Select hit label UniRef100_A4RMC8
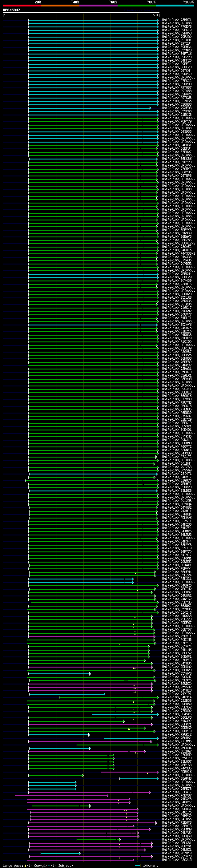The height and width of the screenshot is (868, 197). coord(176,335)
